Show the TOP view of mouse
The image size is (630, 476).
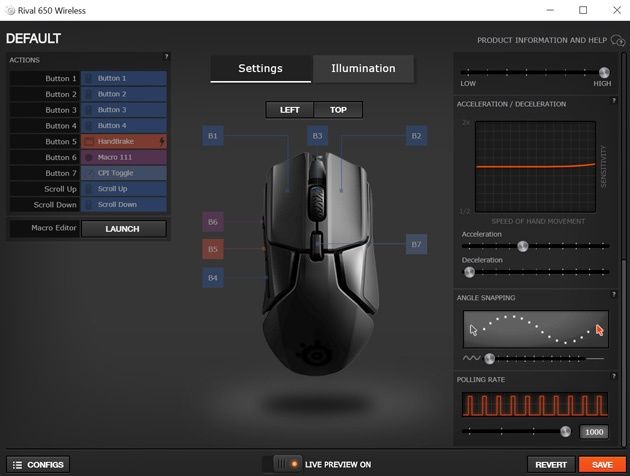pos(338,110)
